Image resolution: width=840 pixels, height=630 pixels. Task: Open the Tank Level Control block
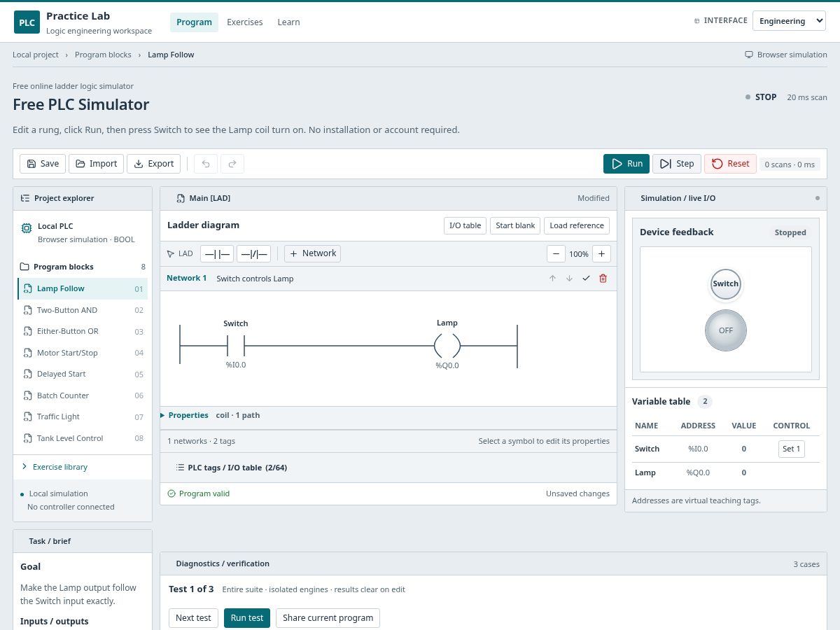tap(83, 438)
